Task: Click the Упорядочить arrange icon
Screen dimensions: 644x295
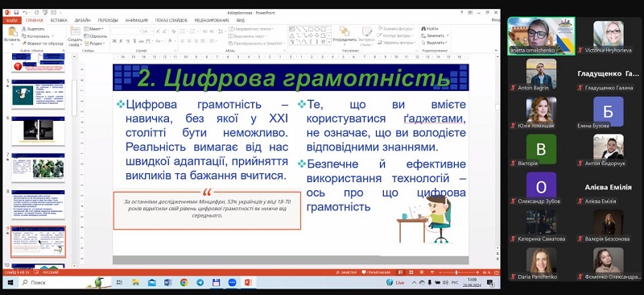Action: [345, 31]
